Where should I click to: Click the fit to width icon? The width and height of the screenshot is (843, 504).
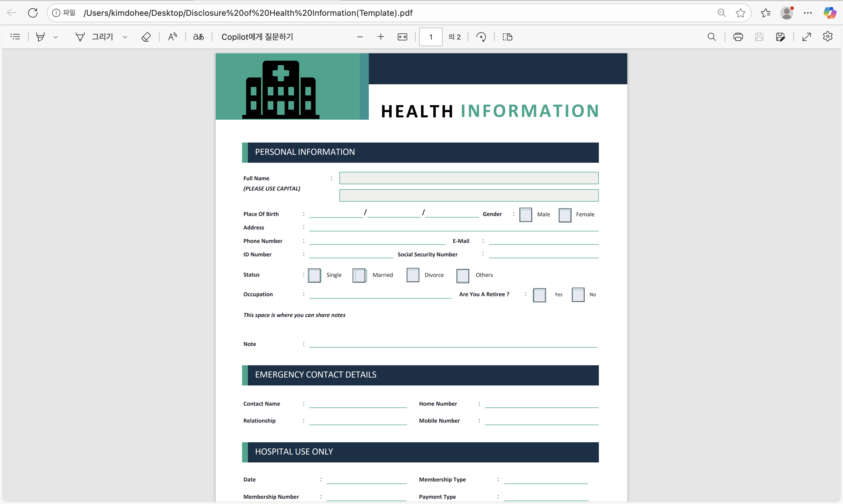coord(402,37)
